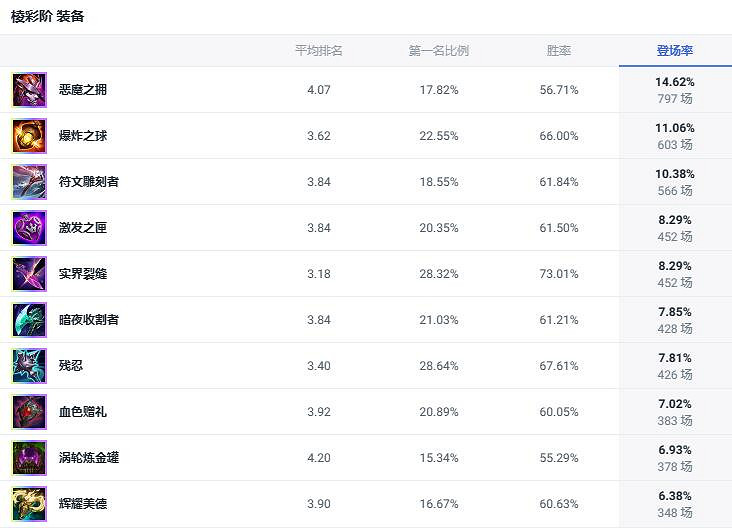Click the 血色赠礼 item icon
732x528 pixels.
tap(29, 412)
